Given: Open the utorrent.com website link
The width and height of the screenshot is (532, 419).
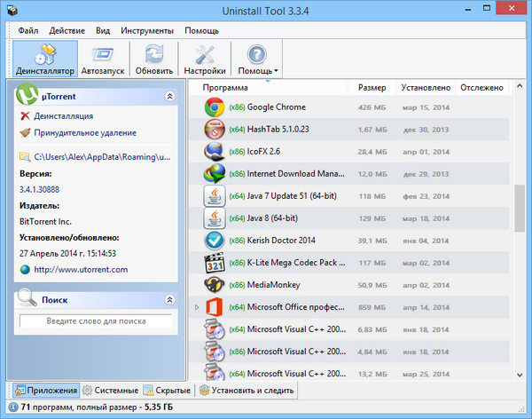Looking at the screenshot, I should coord(81,269).
